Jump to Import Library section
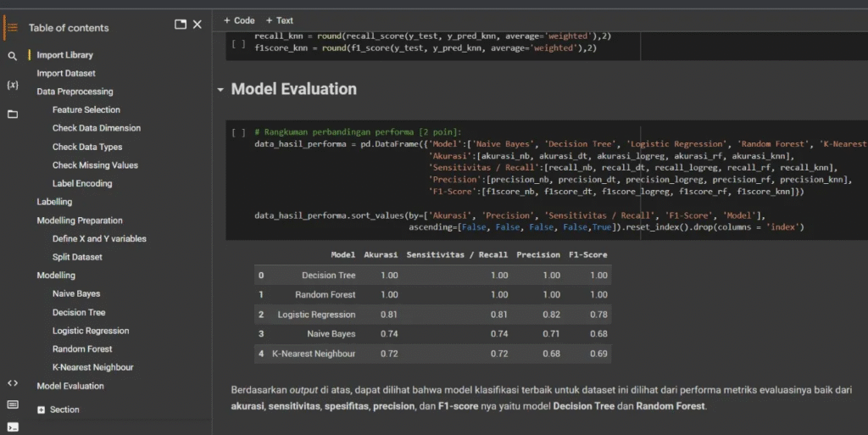Screen dimensions: 868x435 [x=64, y=55]
